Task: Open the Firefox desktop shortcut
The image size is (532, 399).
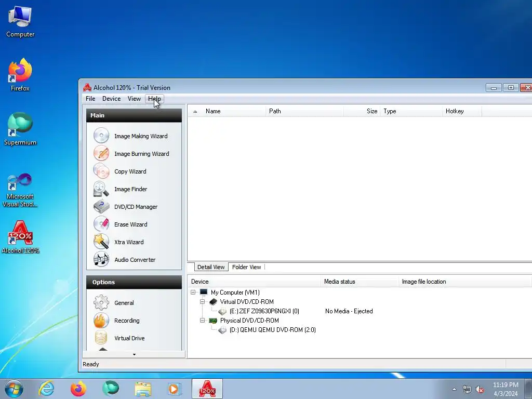Action: [20, 75]
